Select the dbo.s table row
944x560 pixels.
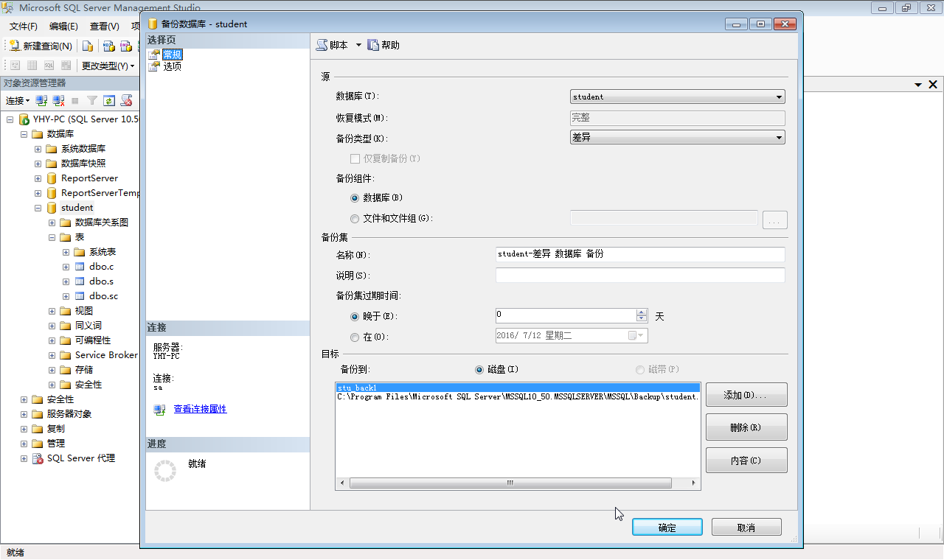(101, 281)
